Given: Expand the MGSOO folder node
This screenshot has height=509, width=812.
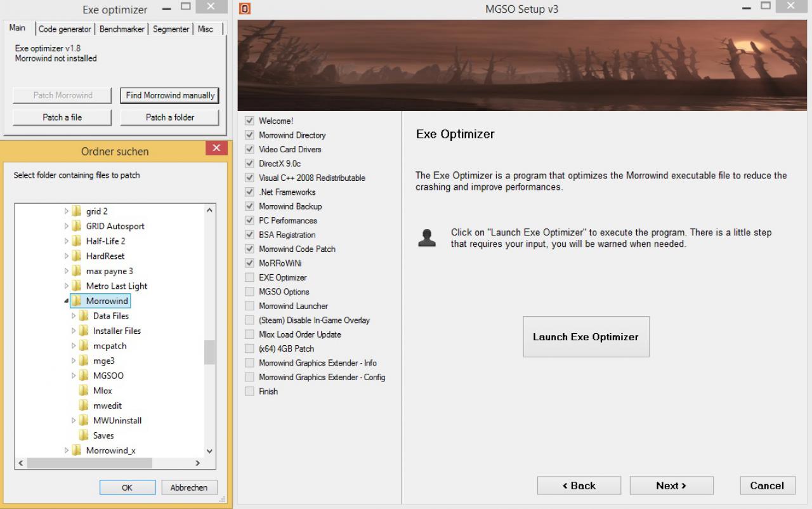Looking at the screenshot, I should (x=74, y=376).
